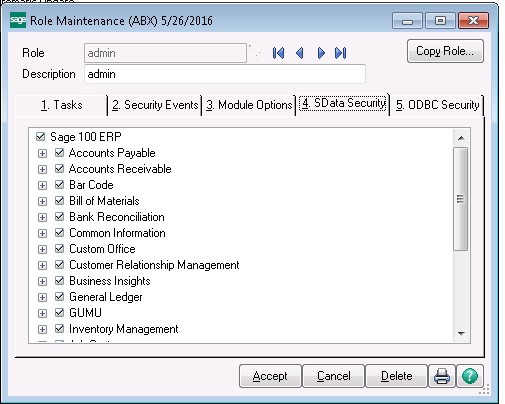This screenshot has height=404, width=505.
Task: Toggle the GUMU checkbox
Action: click(59, 313)
